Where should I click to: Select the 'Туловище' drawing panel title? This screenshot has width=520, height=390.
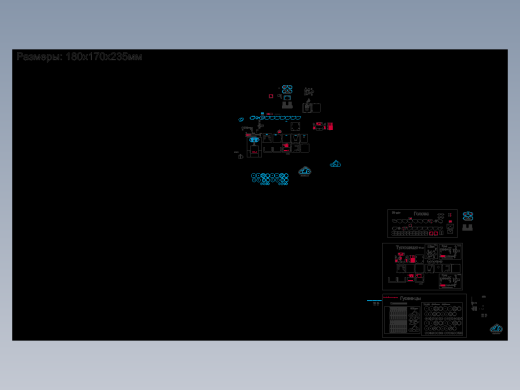tap(407, 247)
